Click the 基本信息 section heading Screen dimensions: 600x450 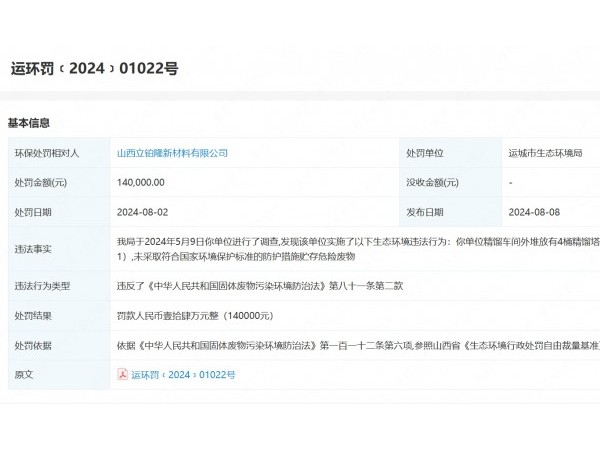tap(29, 122)
